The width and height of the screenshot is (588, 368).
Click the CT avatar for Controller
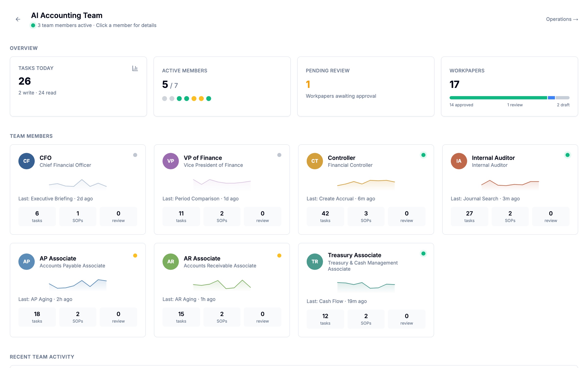[x=315, y=161]
